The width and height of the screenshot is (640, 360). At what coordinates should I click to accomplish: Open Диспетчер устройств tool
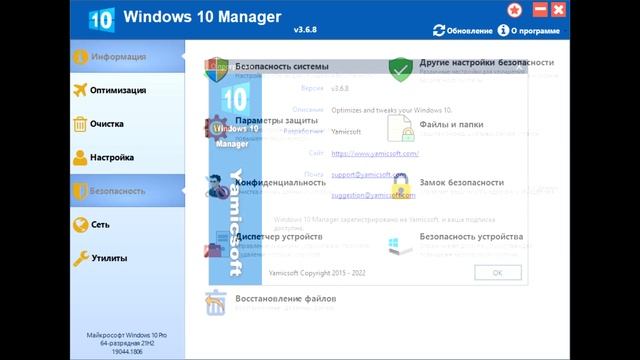coord(279,236)
